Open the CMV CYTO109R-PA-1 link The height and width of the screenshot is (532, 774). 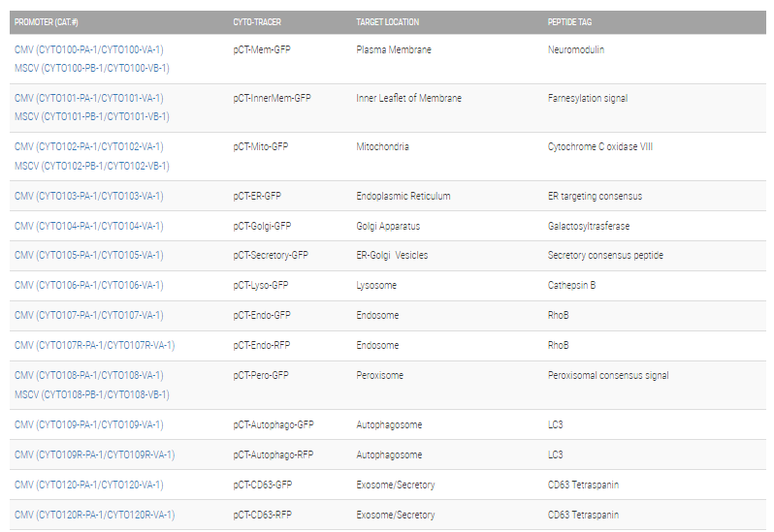[94, 454]
